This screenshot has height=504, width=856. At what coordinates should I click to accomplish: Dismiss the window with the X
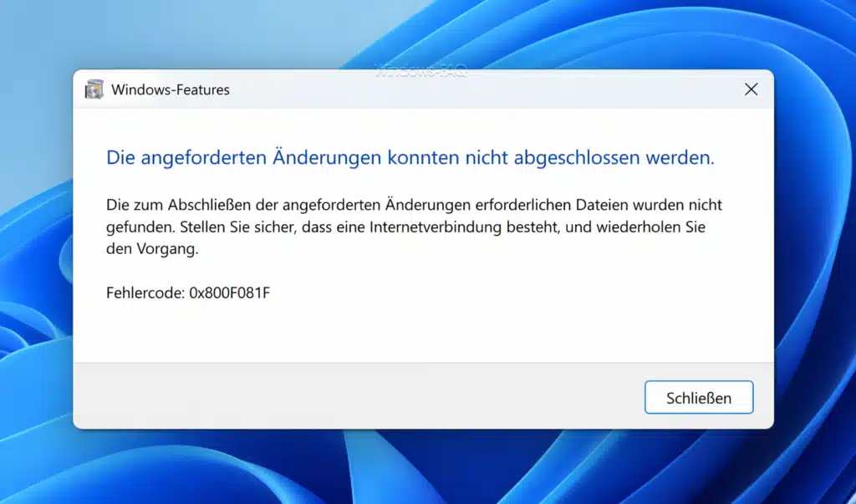pos(751,89)
